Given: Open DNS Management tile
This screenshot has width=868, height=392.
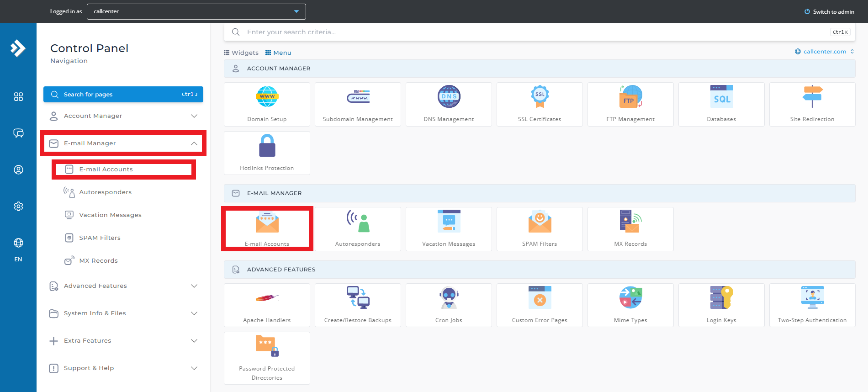Looking at the screenshot, I should [449, 97].
